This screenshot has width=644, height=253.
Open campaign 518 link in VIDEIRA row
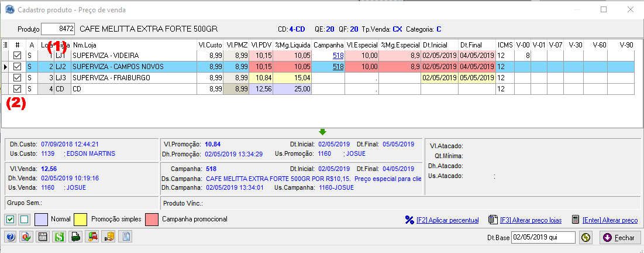(338, 56)
